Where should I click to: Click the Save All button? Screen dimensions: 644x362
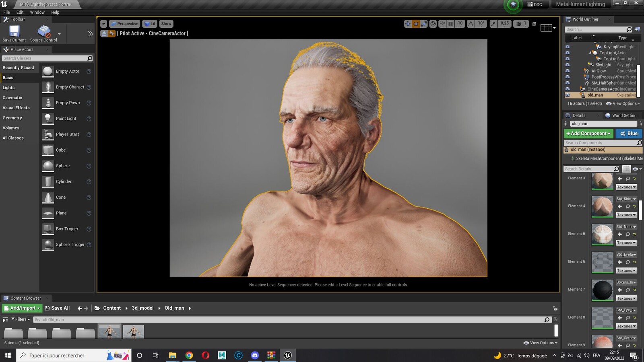(x=57, y=308)
